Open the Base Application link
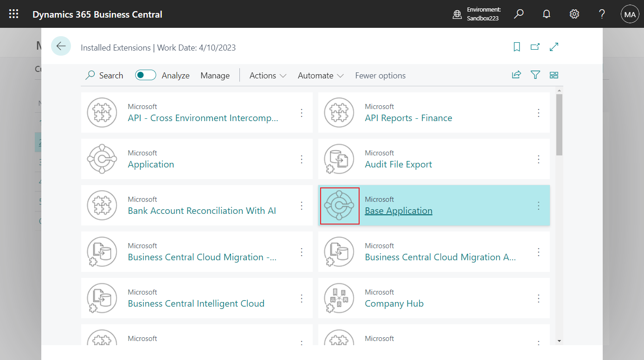 398,211
